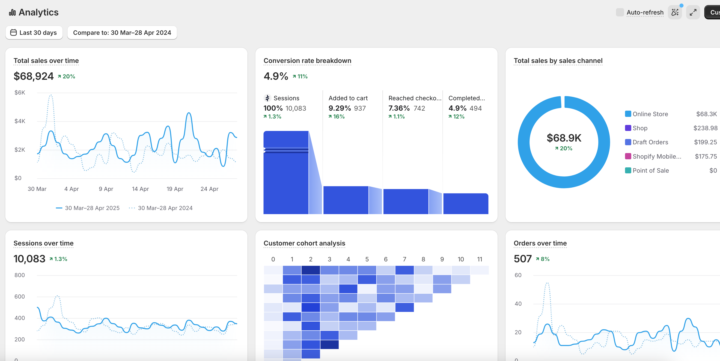The image size is (720, 361).
Task: Click the expand fullscreen arrows icon
Action: pyautogui.click(x=693, y=12)
